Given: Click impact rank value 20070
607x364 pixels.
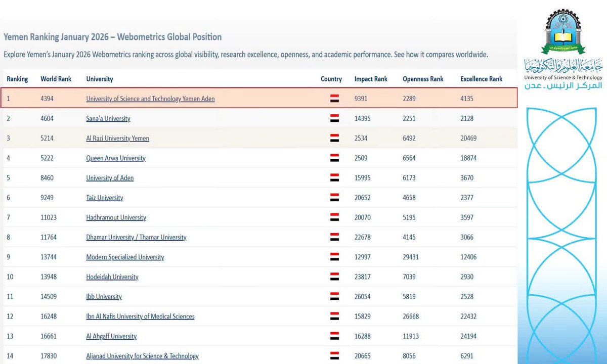Looking at the screenshot, I should click(x=363, y=217).
